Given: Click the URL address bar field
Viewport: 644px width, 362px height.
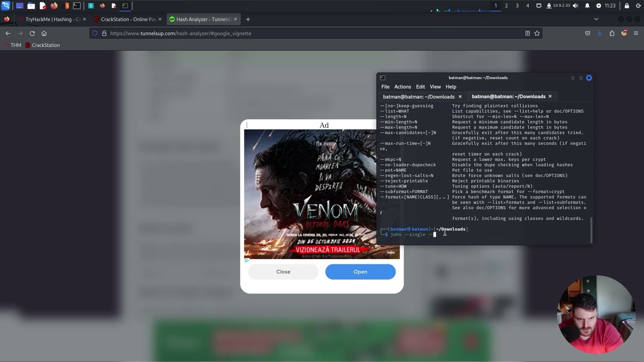Looking at the screenshot, I should point(312,33).
